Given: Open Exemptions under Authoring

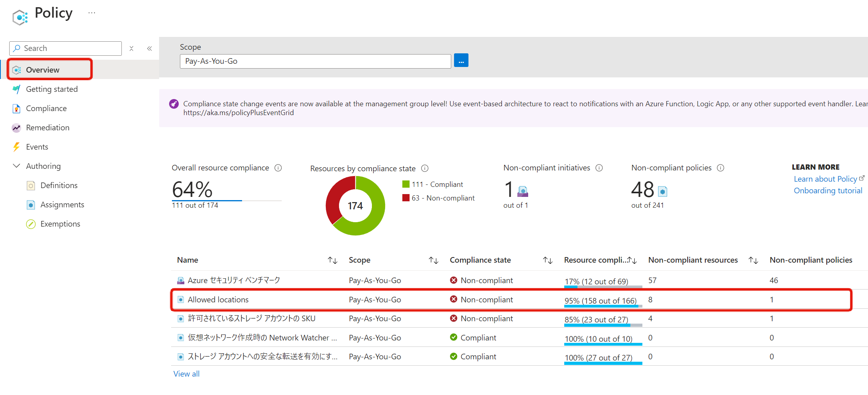Looking at the screenshot, I should tap(60, 224).
